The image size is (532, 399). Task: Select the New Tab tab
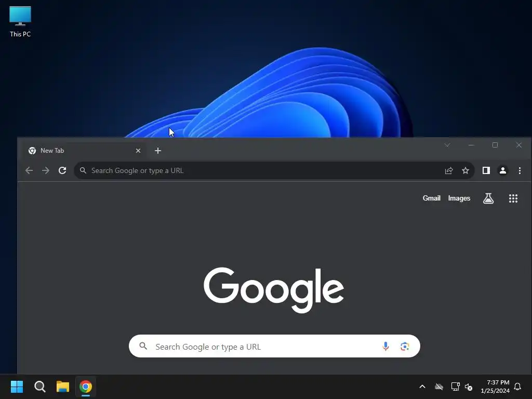pos(85,151)
